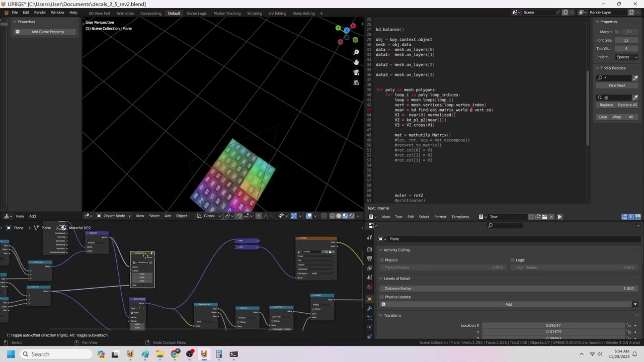Open the Render properties tab icon
This screenshot has height=362, width=644.
[370, 249]
